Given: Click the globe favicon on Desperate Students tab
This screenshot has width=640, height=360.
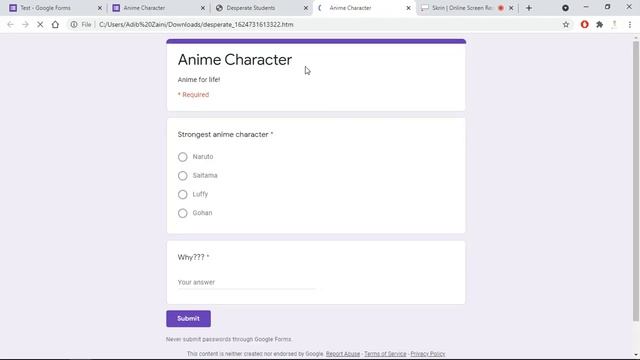Looking at the screenshot, I should point(219,8).
